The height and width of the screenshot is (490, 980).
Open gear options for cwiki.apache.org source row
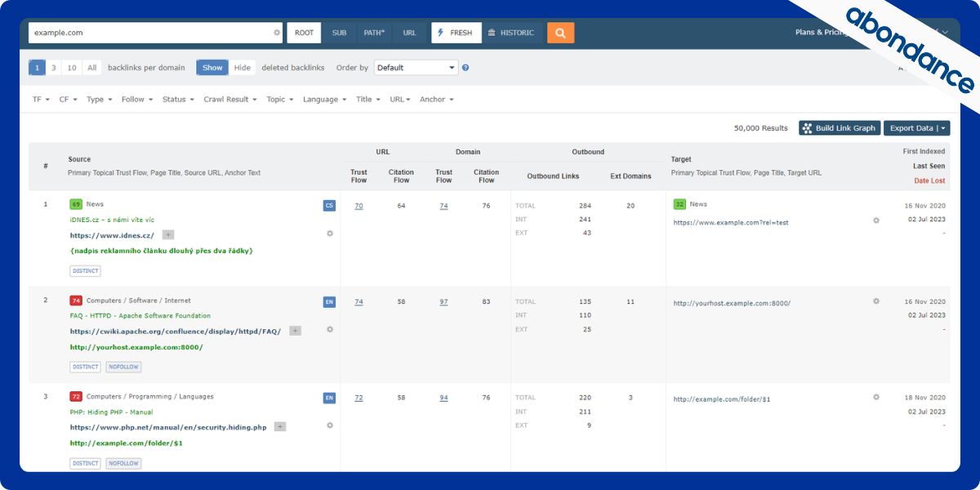tap(330, 329)
